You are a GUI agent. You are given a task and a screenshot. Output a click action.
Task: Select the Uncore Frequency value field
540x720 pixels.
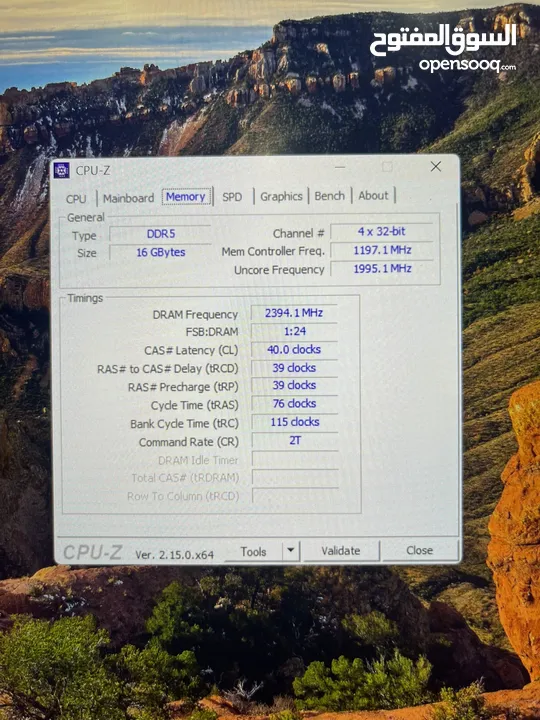pos(382,269)
